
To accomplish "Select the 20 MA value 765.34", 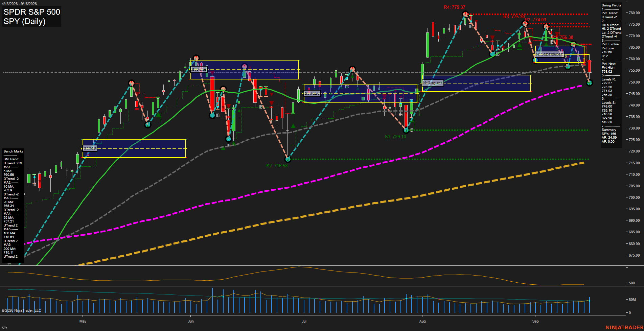I will (9, 206).
